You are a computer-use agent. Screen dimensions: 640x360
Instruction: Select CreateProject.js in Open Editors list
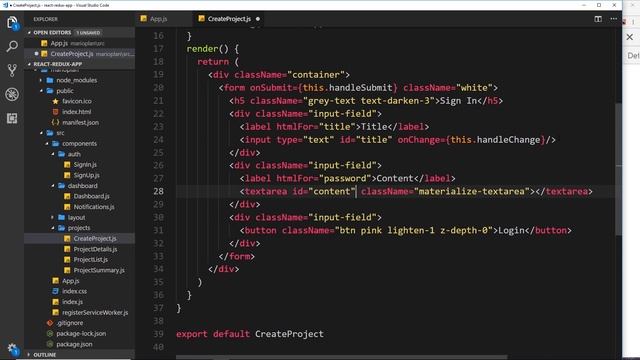point(80,54)
